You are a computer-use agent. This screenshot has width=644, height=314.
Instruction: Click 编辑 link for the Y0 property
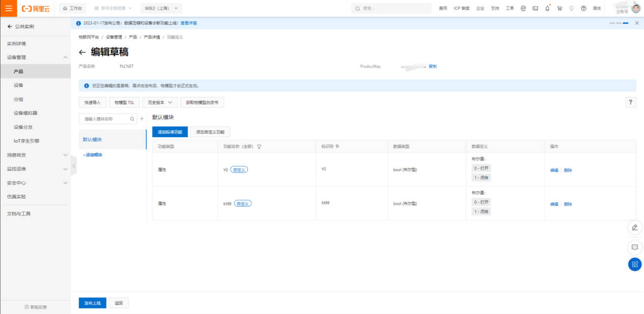pyautogui.click(x=554, y=170)
